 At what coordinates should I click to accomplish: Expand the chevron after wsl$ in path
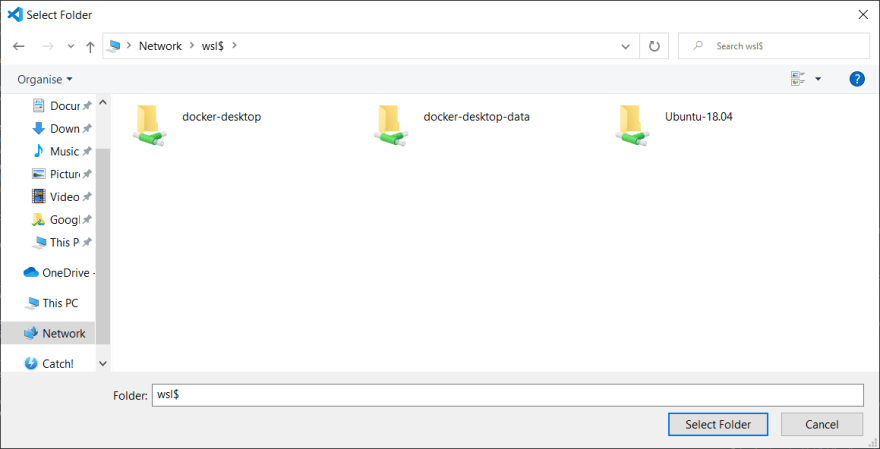(235, 46)
